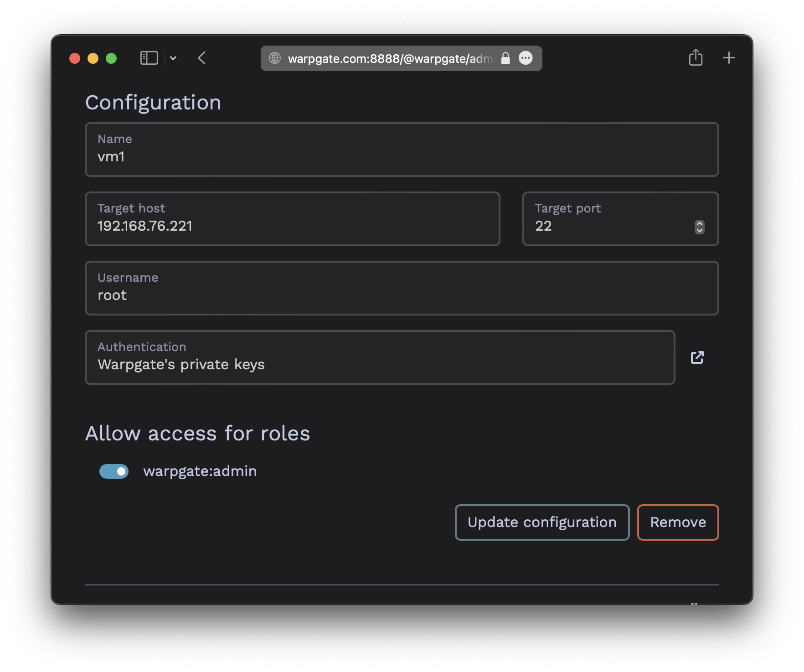Image resolution: width=804 pixels, height=672 pixels.
Task: Close the window with red button
Action: click(75, 58)
